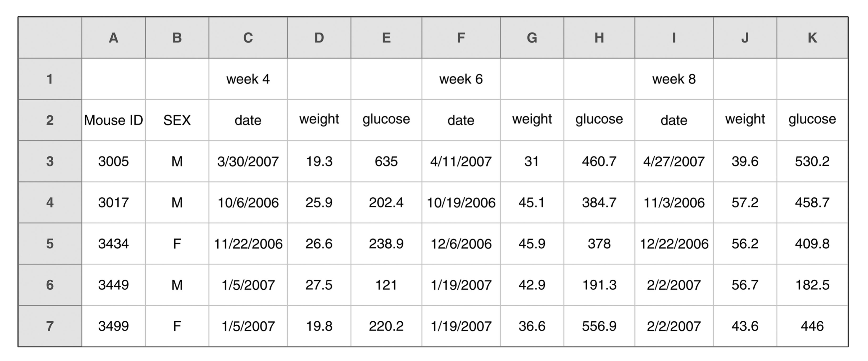868x361 pixels.
Task: Select row 7 header
Action: (50, 326)
